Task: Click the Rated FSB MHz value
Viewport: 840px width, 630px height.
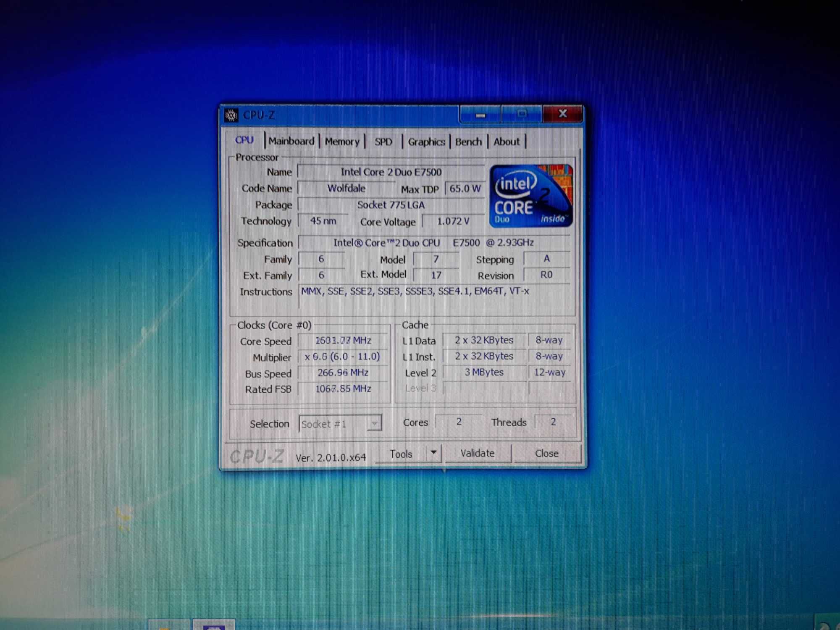Action: tap(343, 389)
